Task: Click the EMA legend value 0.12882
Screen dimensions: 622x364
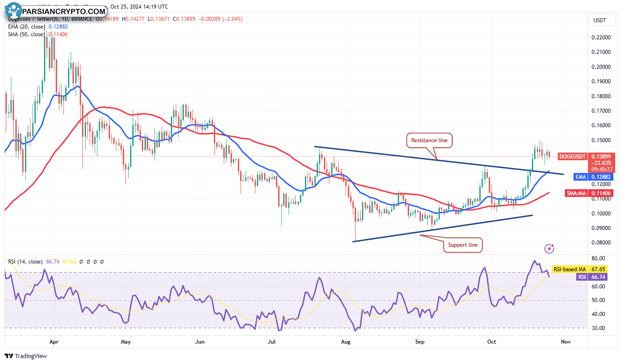Action: (58, 27)
